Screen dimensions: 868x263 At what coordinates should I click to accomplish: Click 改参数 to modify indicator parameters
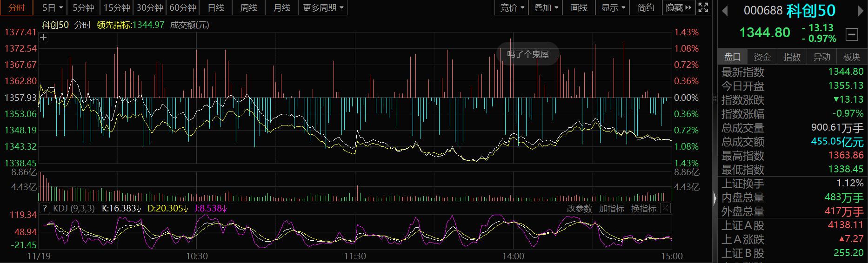(x=579, y=209)
